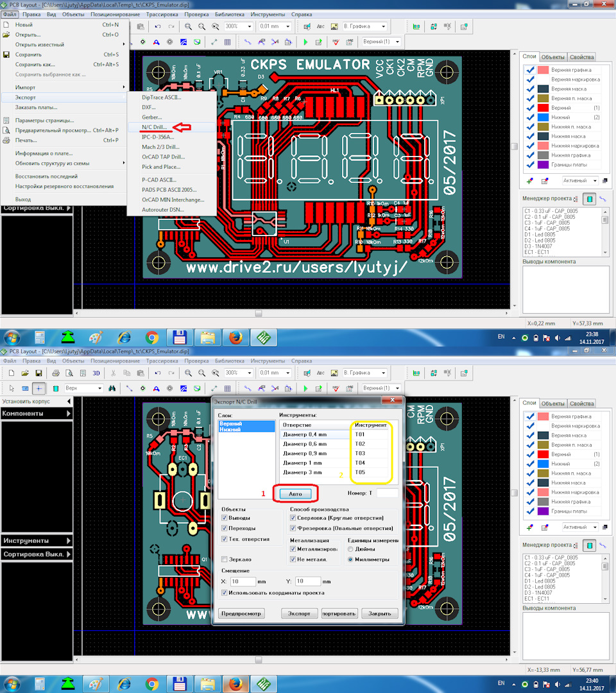Enable the Зеркало mirror checkbox
This screenshot has height=693, width=616.
tap(224, 559)
